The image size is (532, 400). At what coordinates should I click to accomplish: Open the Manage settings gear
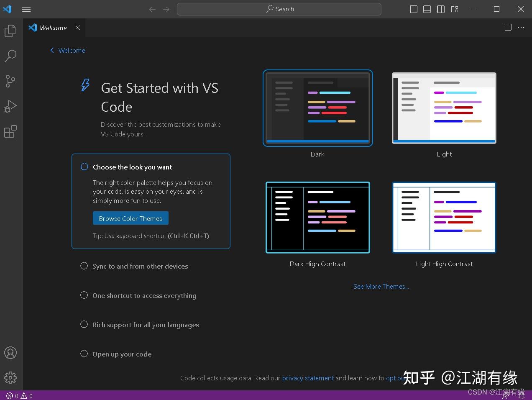[10, 378]
